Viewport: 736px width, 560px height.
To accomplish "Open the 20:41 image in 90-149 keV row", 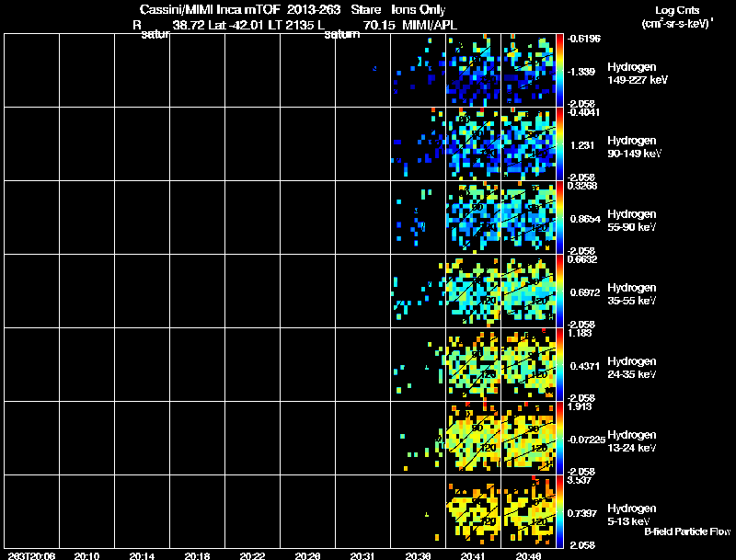I will (x=473, y=144).
